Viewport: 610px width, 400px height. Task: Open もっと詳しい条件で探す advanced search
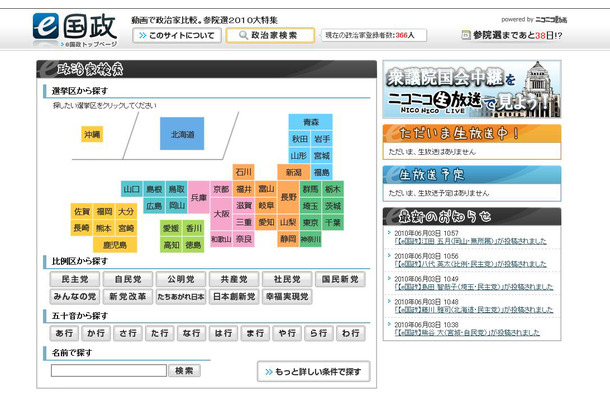pyautogui.click(x=314, y=372)
